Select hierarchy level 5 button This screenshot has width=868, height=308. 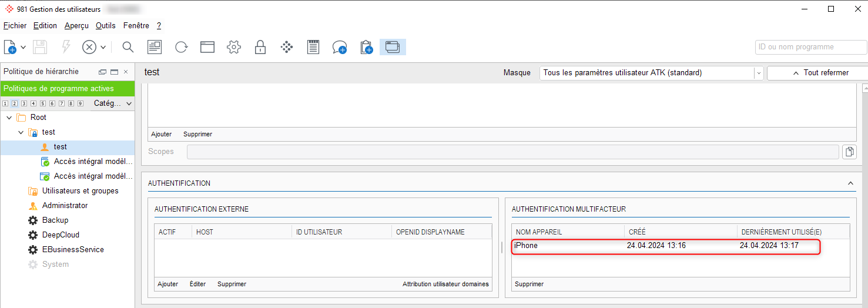pyautogui.click(x=43, y=103)
